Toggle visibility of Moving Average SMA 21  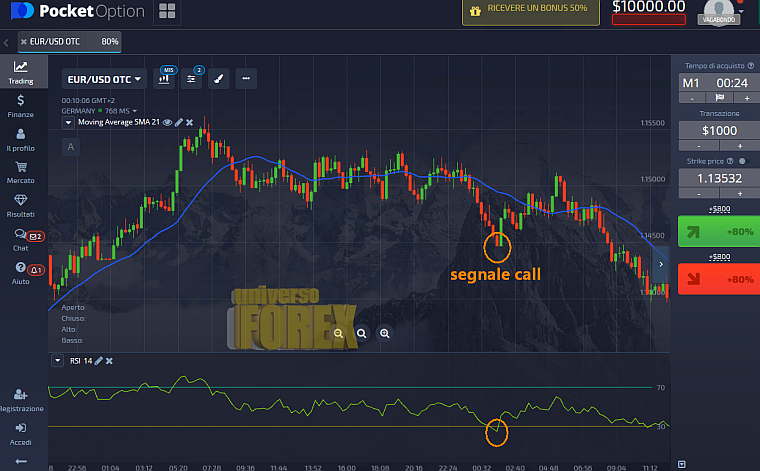coord(167,122)
